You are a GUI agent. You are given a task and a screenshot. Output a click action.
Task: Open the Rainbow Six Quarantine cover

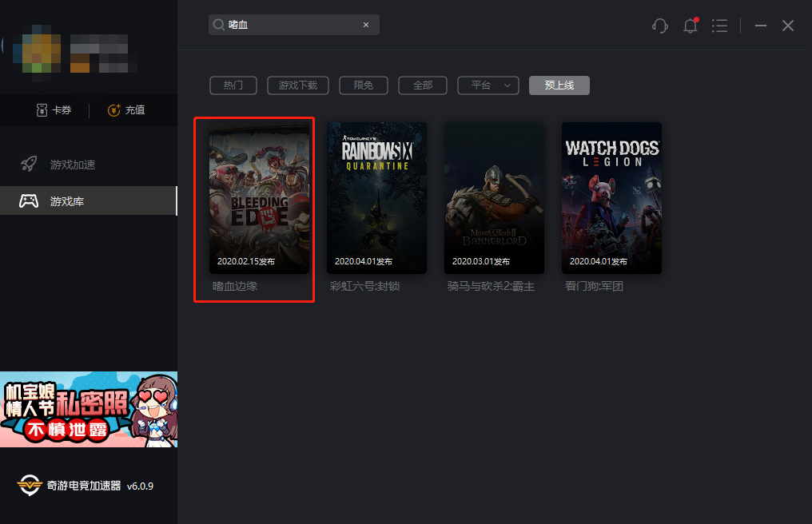[376, 198]
